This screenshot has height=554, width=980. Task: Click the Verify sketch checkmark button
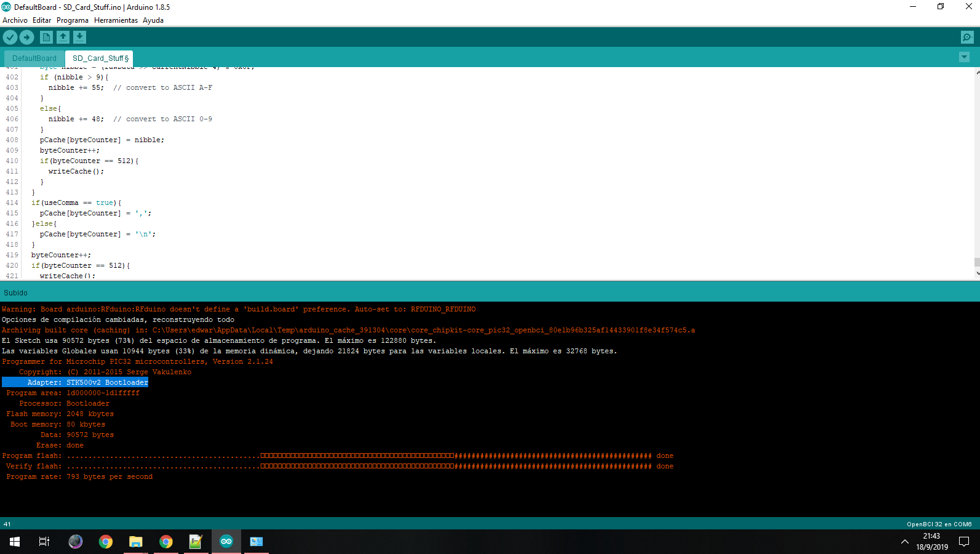[10, 38]
